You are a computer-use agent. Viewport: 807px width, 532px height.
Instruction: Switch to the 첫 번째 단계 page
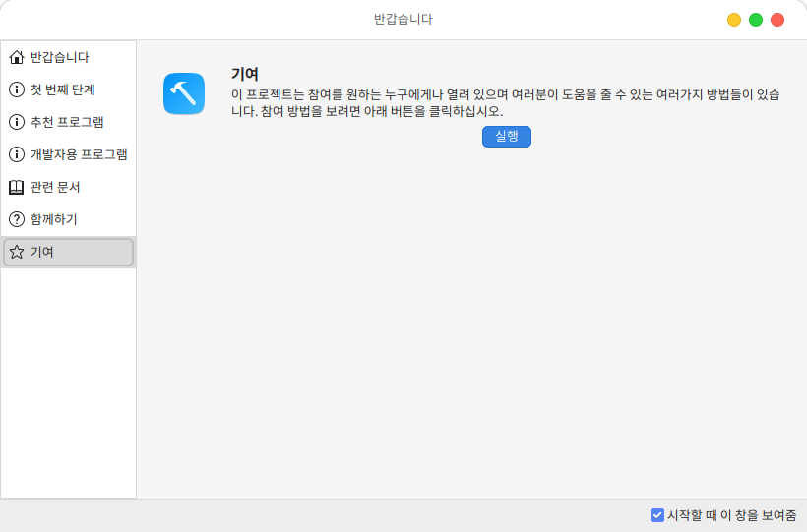[63, 89]
